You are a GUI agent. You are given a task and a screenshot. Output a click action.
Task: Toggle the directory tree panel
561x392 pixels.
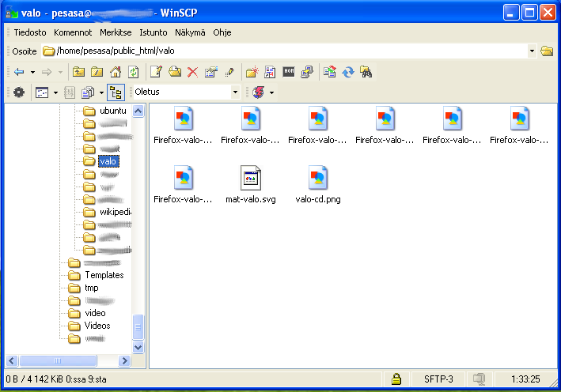click(x=116, y=92)
